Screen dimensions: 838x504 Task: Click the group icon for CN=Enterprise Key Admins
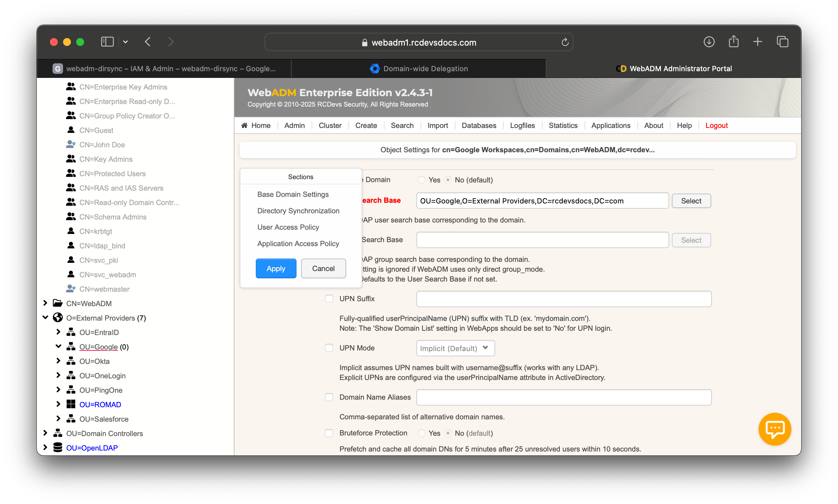coord(71,87)
